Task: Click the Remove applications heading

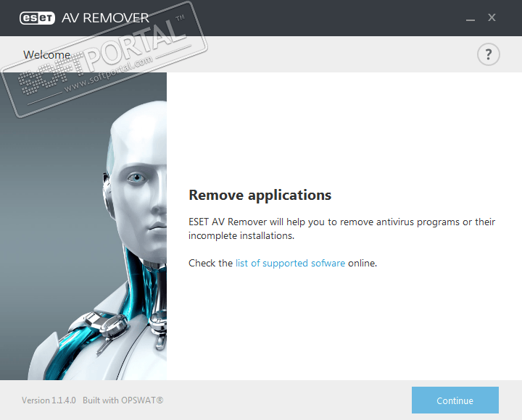Action: click(x=260, y=195)
